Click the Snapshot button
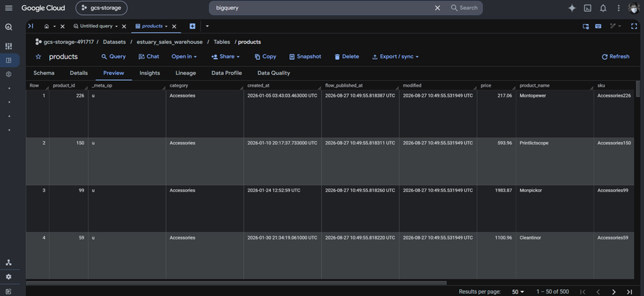This screenshot has height=296, width=644. pos(305,57)
